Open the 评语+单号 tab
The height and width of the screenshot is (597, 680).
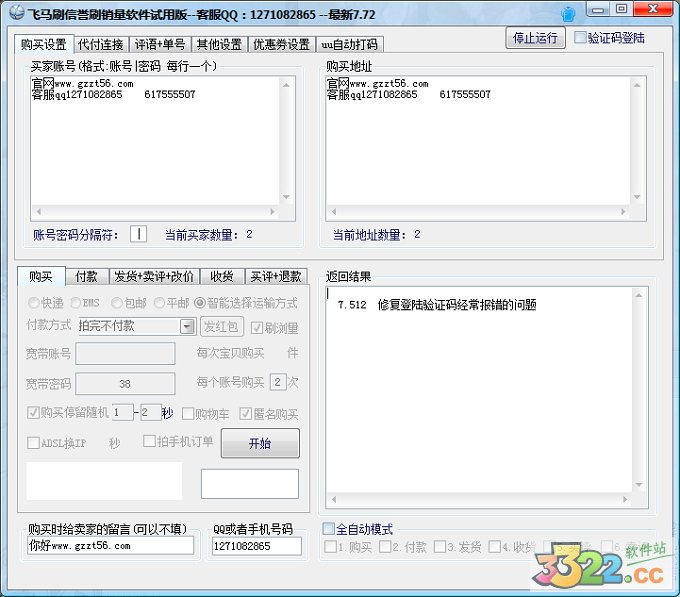(x=160, y=44)
